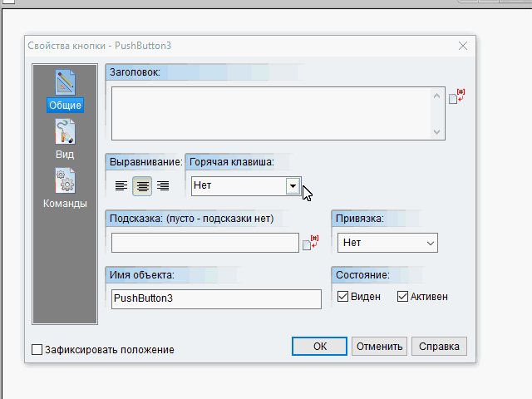Uncheck the Активен checkbox

(x=402, y=297)
